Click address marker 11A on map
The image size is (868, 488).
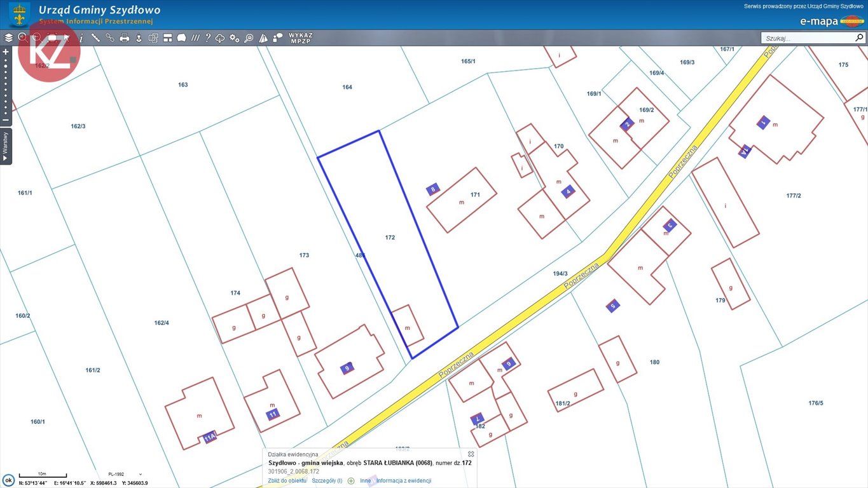(209, 437)
